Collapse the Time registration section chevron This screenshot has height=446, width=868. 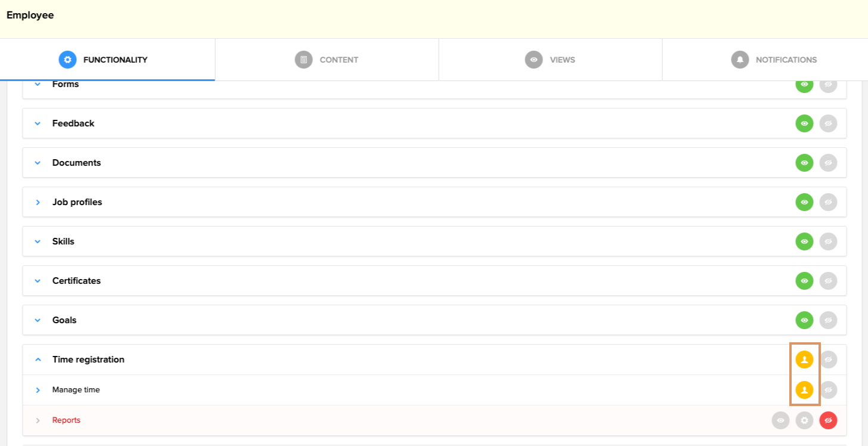[x=38, y=360]
